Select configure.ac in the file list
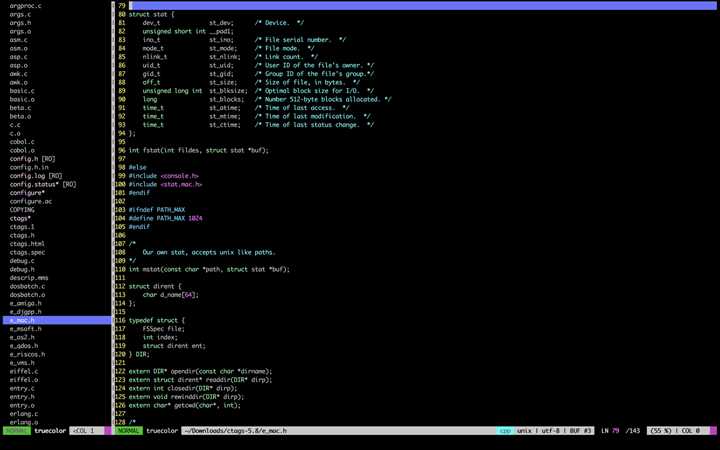This screenshot has height=450, width=720. point(31,201)
